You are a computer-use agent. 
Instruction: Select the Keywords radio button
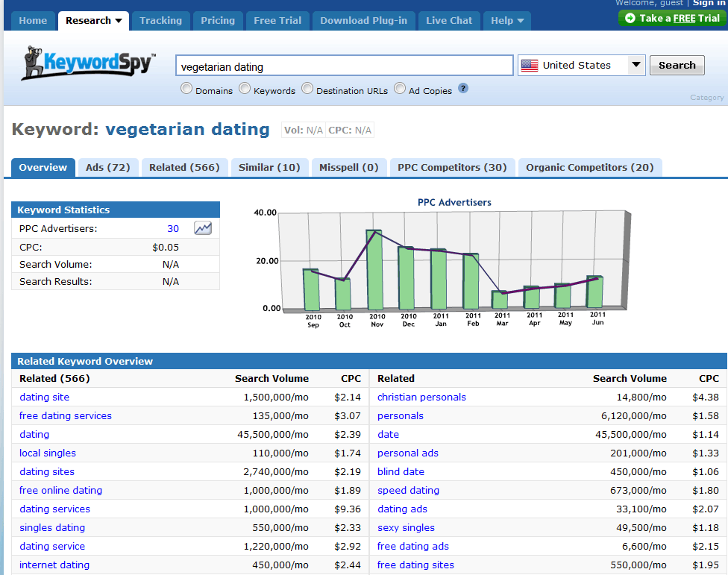[x=245, y=88]
